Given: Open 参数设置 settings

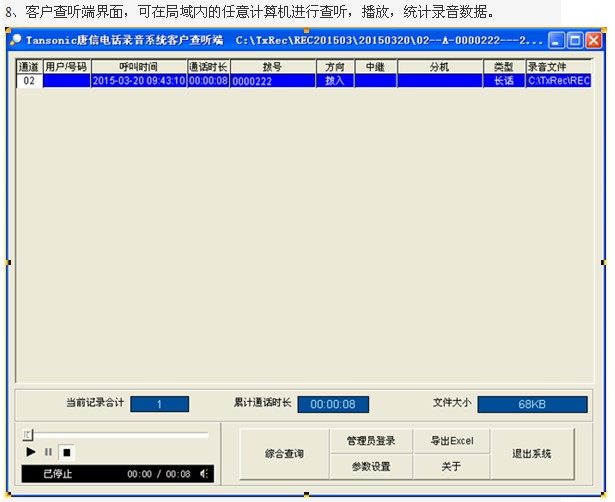Looking at the screenshot, I should pos(371,466).
